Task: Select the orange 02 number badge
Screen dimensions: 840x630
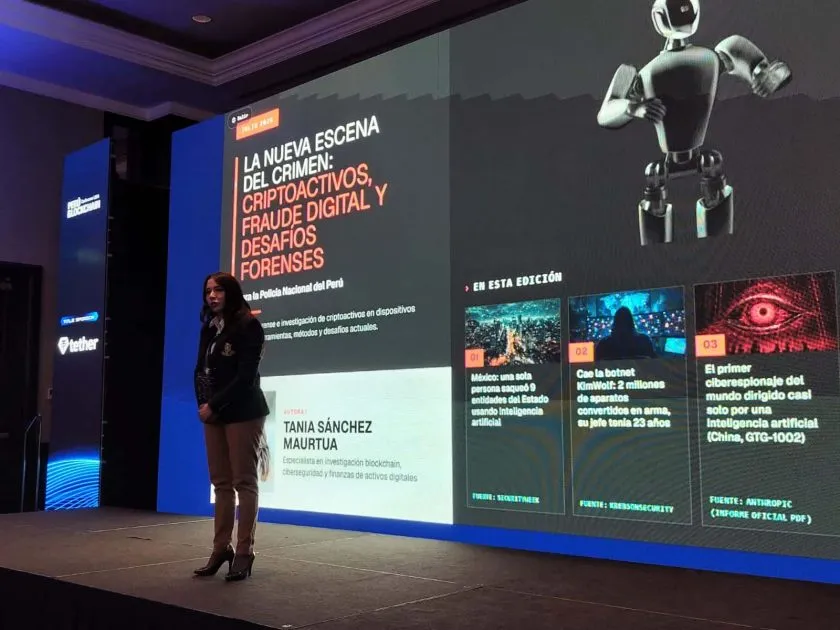Action: click(x=581, y=351)
